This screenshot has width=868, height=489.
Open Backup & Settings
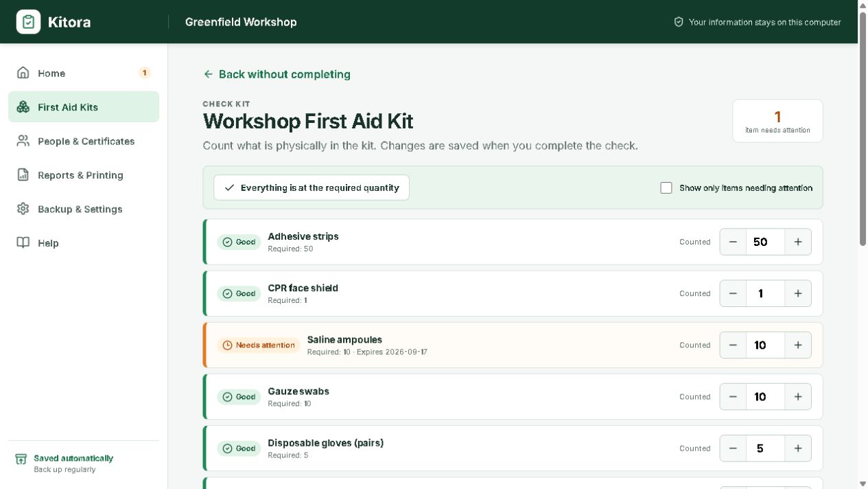click(84, 209)
